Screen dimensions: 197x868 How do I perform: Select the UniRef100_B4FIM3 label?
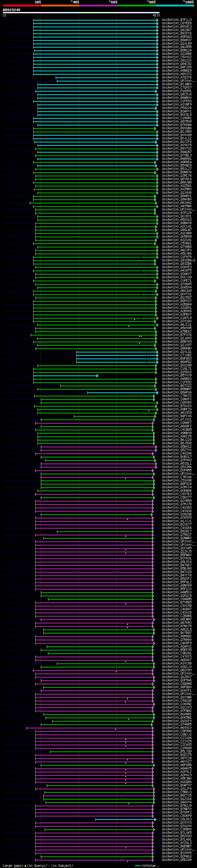[177, 67]
